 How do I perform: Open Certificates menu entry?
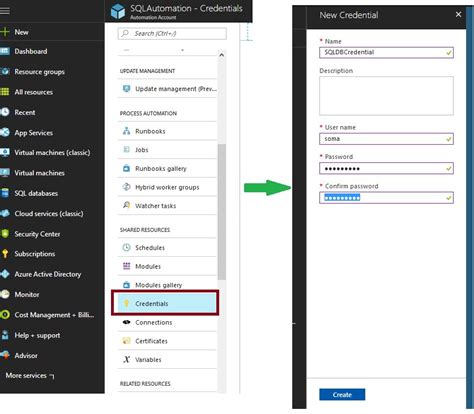tap(167, 341)
